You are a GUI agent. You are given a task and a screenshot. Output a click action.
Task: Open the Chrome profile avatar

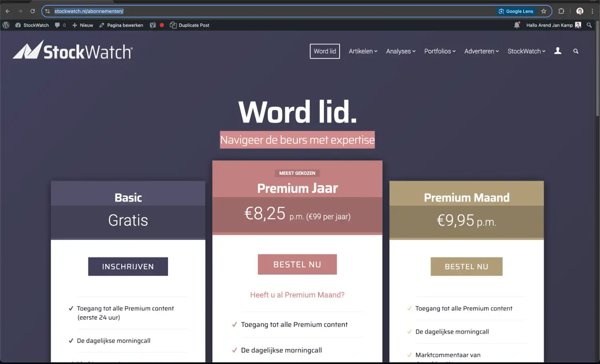point(580,11)
